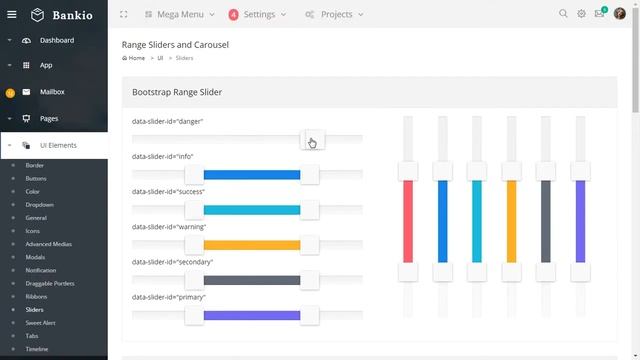Screen dimensions: 640x360
Task: Open the Modals submenu item
Action: coord(35,257)
